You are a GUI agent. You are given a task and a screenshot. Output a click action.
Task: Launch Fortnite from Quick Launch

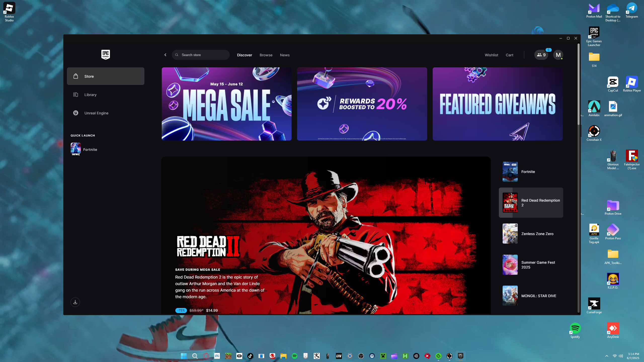point(90,150)
